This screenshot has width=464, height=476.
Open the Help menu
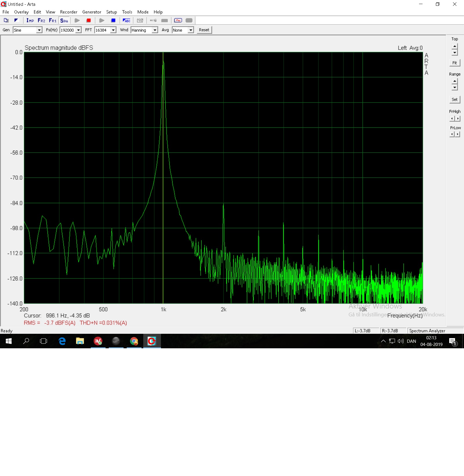[x=158, y=12]
